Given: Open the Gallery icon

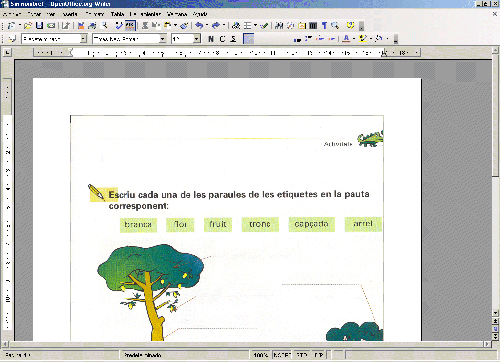Looking at the screenshot, I should click(x=302, y=25).
